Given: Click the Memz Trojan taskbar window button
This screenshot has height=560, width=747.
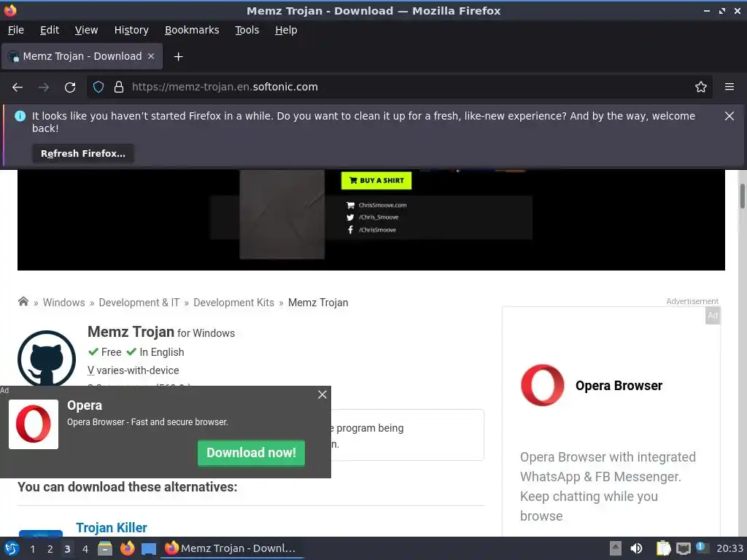Looking at the screenshot, I should (232, 548).
